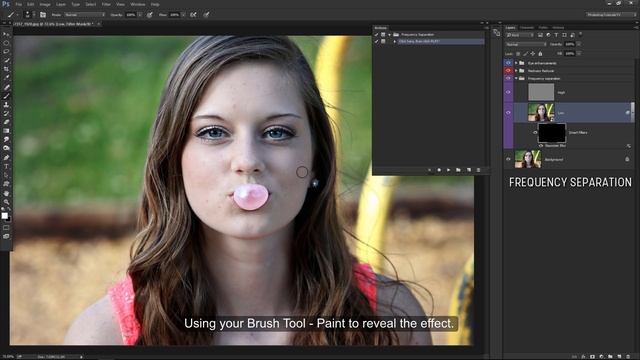Select the Dodge tool
Screen dimensions: 640x360
tap(6, 148)
